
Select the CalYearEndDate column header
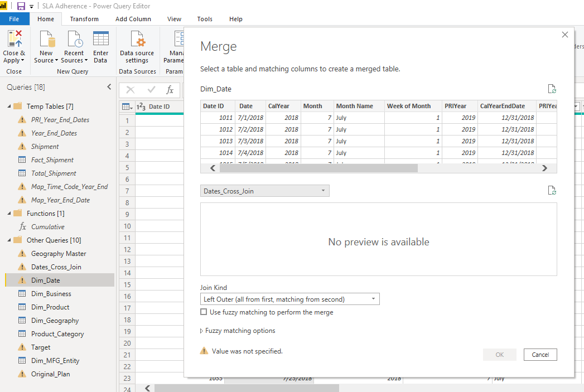(507, 106)
